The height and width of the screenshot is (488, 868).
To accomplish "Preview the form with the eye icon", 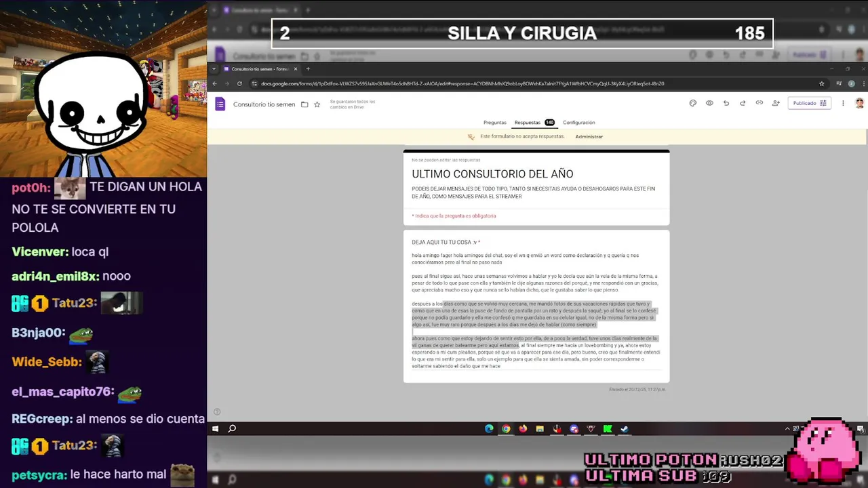I will tap(709, 103).
